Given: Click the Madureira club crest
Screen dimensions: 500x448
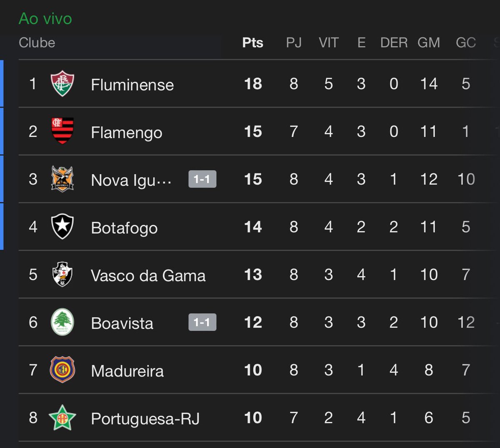Looking at the screenshot, I should pos(62,370).
